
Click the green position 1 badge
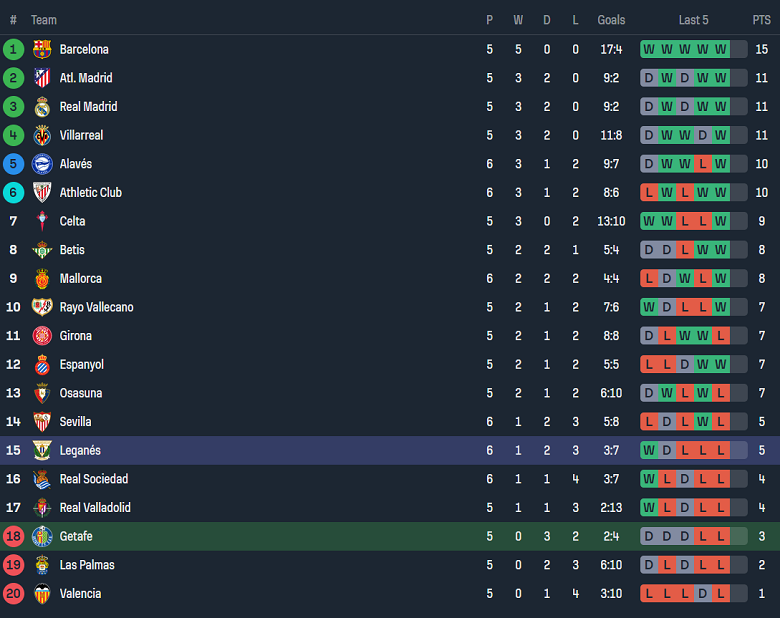[13, 49]
